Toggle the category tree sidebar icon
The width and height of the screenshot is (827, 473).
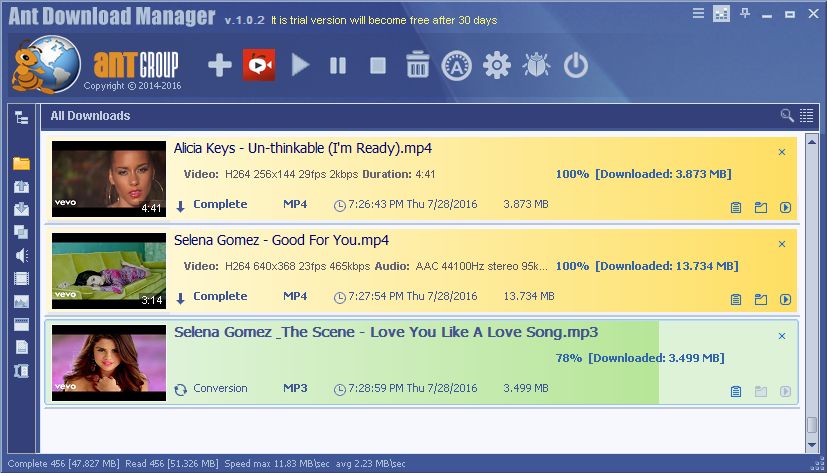(22, 117)
